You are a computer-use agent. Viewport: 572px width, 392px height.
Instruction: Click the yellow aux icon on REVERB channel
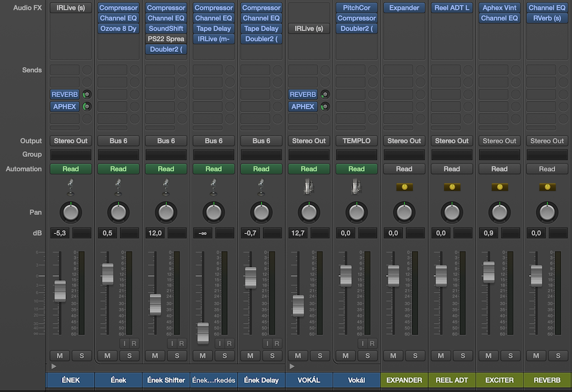547,187
